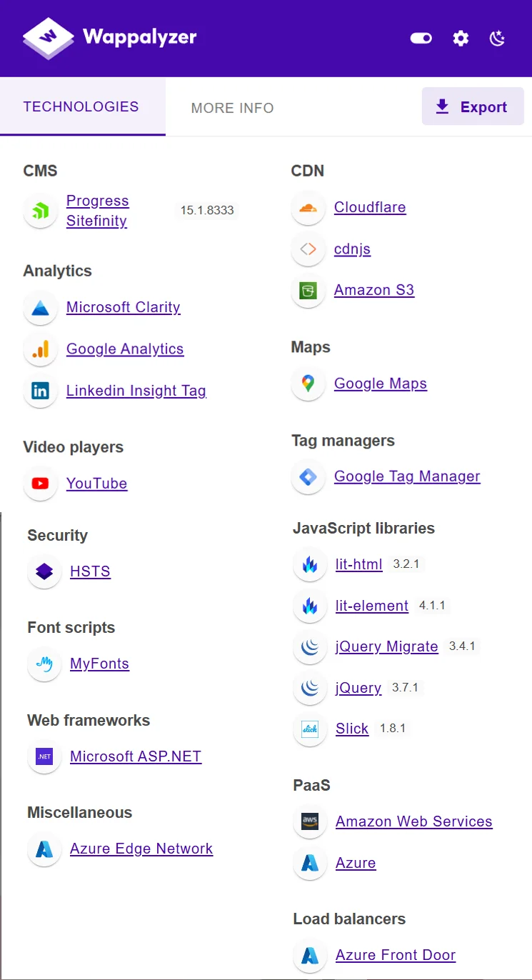This screenshot has width=532, height=980.
Task: Click the Azure Edge Network icon
Action: pyautogui.click(x=44, y=849)
